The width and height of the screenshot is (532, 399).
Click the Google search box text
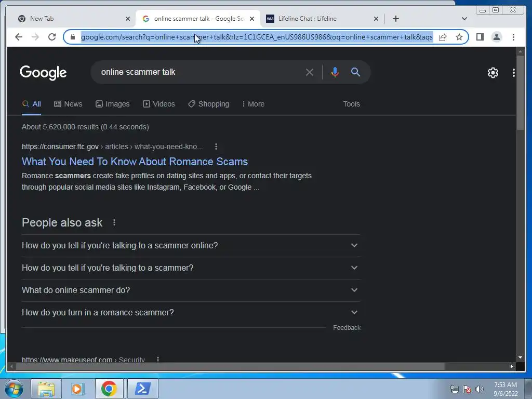click(138, 72)
